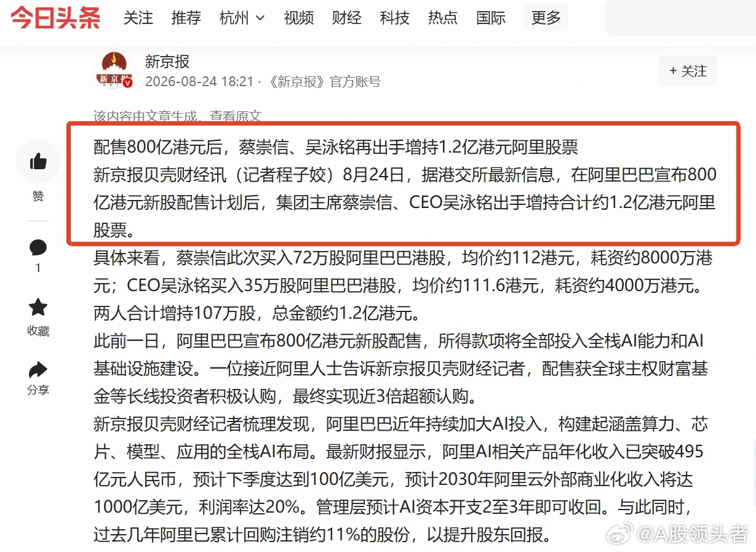The height and width of the screenshot is (552, 756).
Task: Click the 新京报 author name
Action: [x=167, y=62]
